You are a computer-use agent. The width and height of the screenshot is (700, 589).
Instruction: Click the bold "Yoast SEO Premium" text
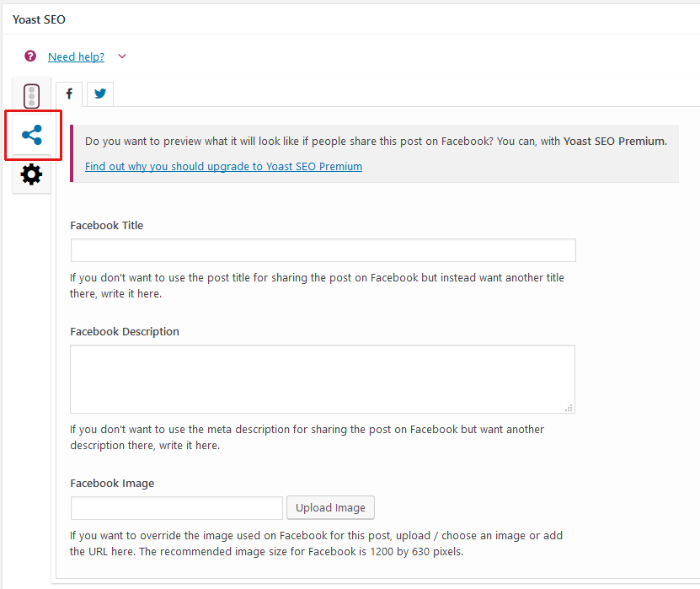point(615,141)
